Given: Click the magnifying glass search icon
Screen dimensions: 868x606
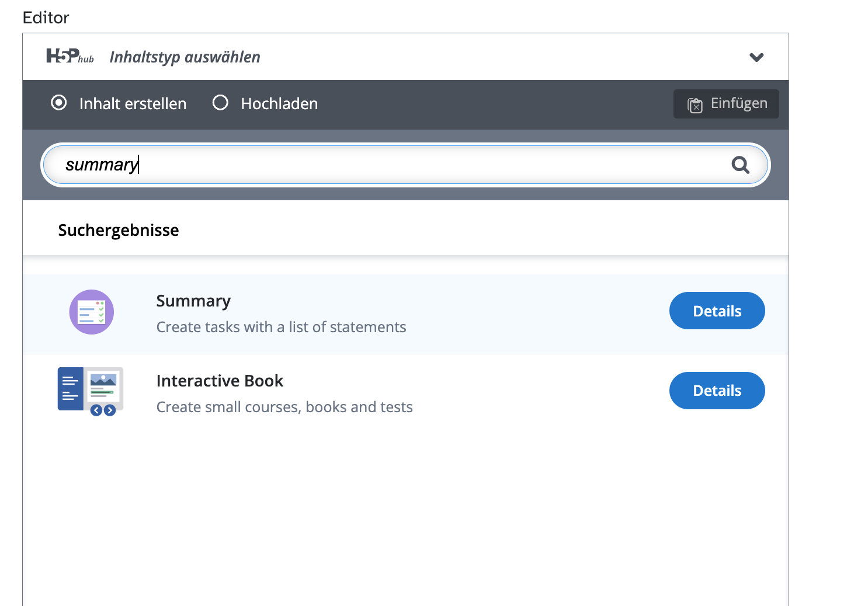Looking at the screenshot, I should coord(740,165).
